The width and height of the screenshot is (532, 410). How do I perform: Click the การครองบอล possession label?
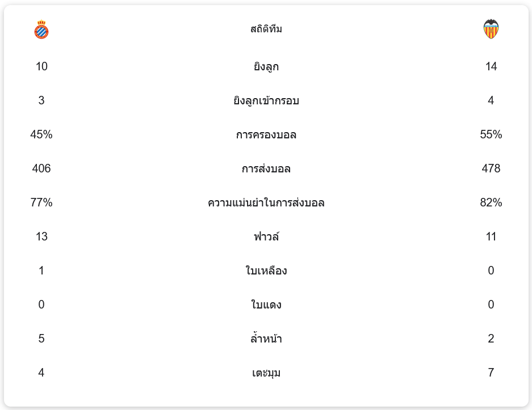(x=266, y=135)
